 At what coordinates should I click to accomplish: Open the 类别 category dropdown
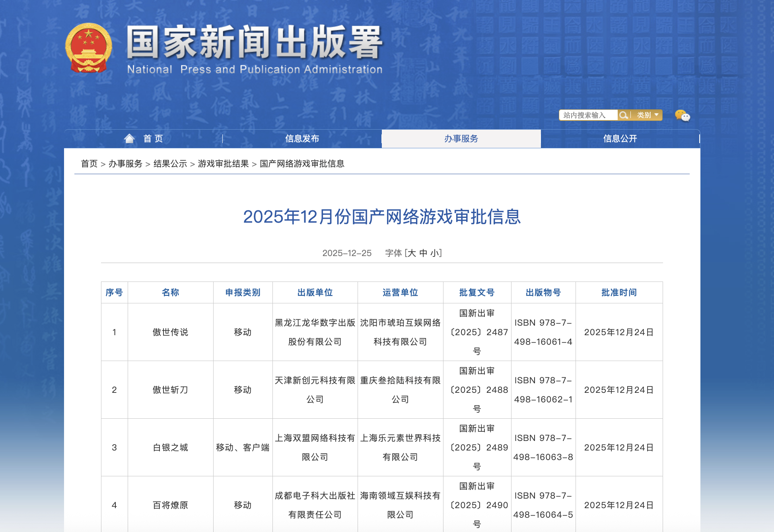coord(647,115)
